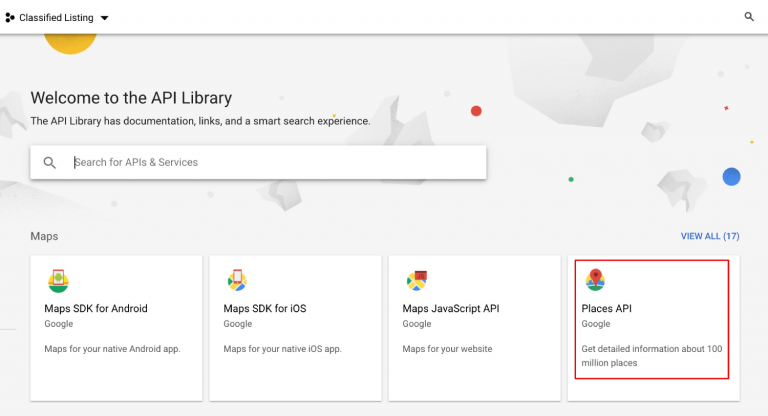The image size is (768, 416).
Task: Open the Maps SDK for iOS title
Action: (265, 308)
